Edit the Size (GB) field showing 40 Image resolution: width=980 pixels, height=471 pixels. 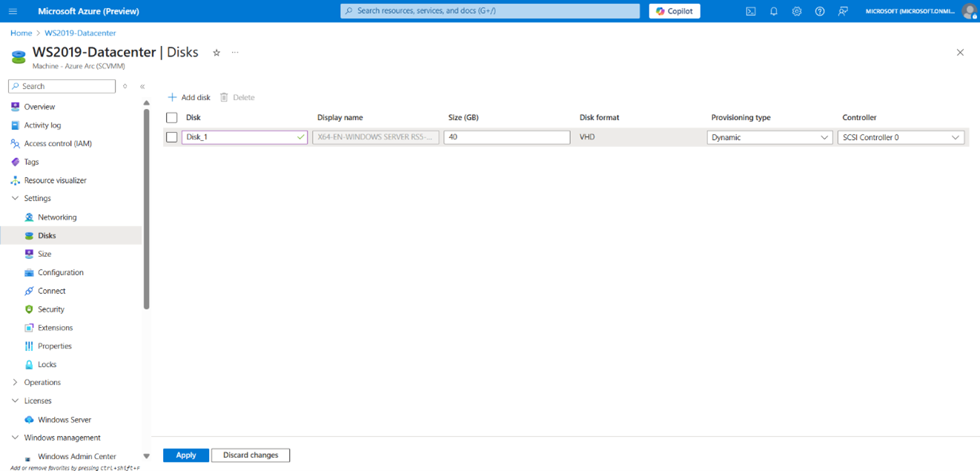point(507,137)
